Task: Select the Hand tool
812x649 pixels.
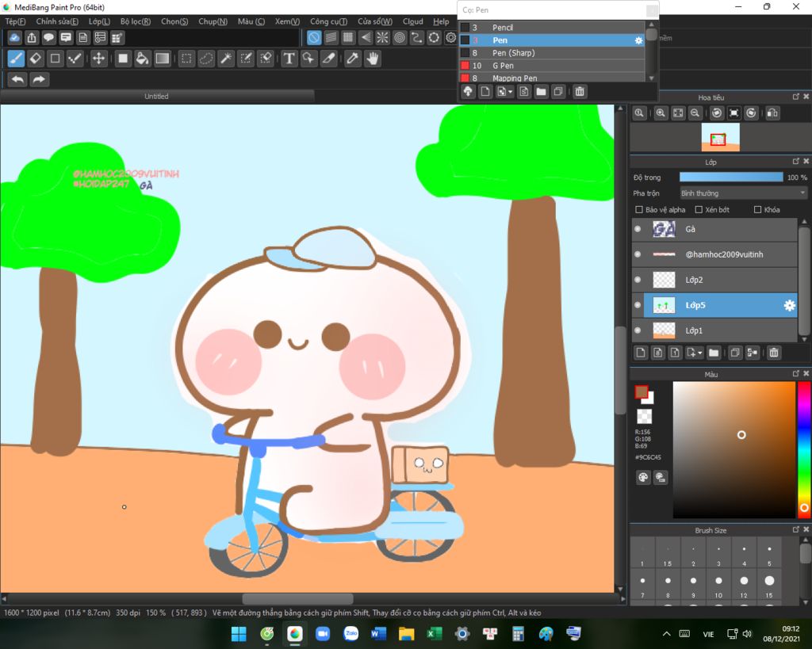Action: [373, 59]
